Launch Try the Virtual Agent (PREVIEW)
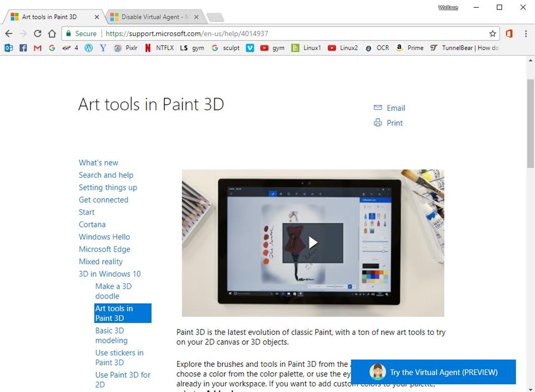535x392 pixels. click(x=433, y=372)
